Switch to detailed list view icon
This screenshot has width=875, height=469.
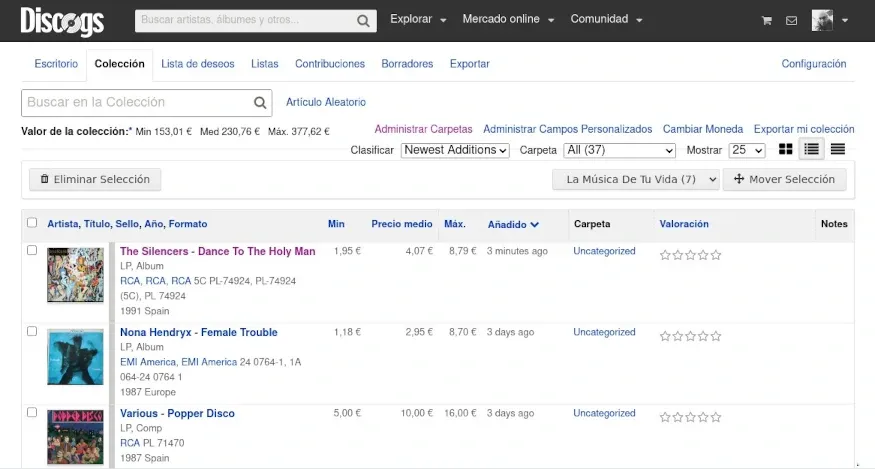click(811, 149)
